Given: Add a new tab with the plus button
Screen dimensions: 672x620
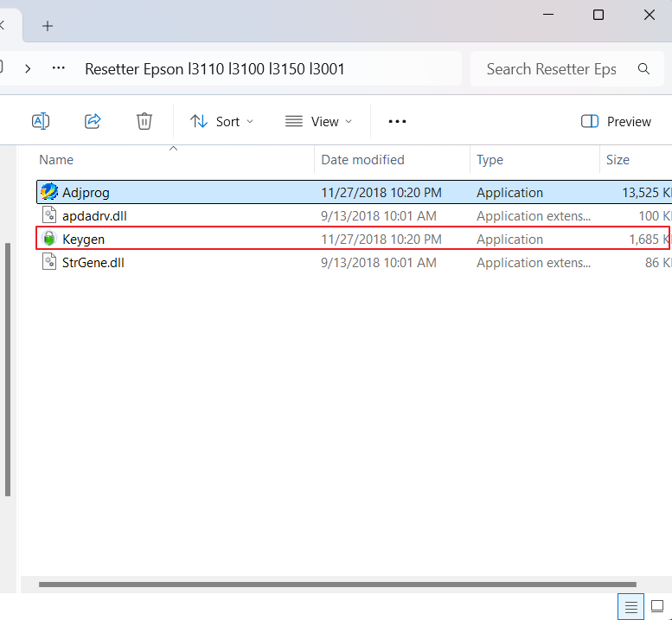Looking at the screenshot, I should (48, 26).
